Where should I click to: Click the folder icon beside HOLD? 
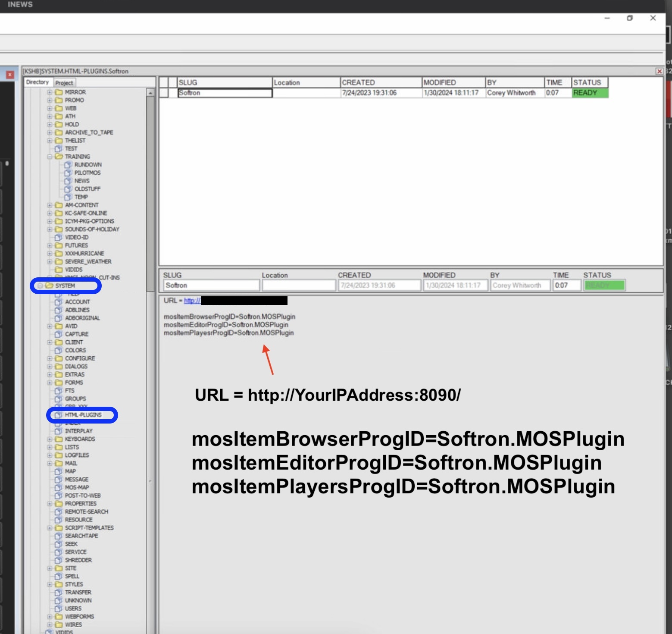click(59, 124)
